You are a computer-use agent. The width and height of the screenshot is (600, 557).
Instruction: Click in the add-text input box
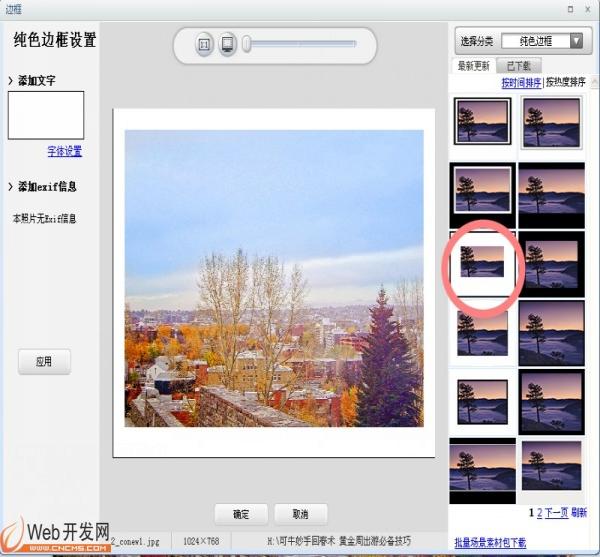pos(46,116)
